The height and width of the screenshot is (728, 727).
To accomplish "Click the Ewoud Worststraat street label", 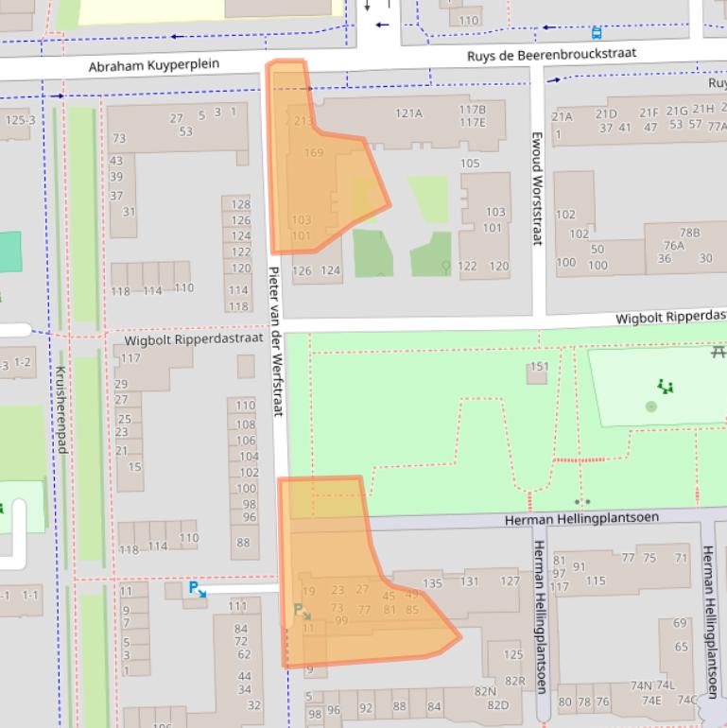I will pos(537,188).
